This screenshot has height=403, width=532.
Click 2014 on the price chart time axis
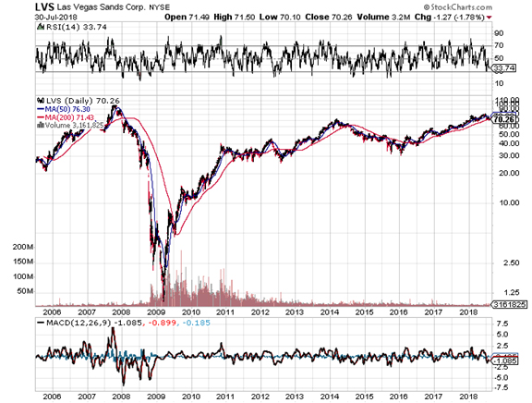pos(330,312)
